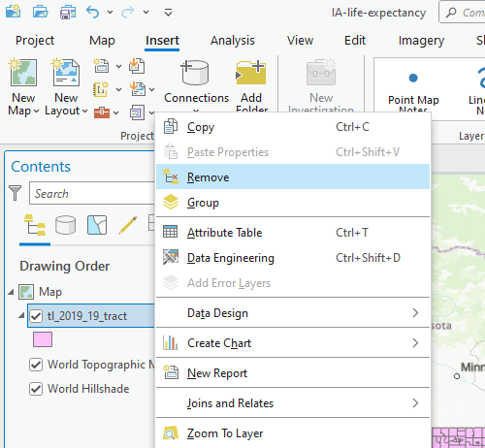This screenshot has width=485, height=448.
Task: Click the New Project icon in quick access toolbar
Action: click(x=13, y=12)
